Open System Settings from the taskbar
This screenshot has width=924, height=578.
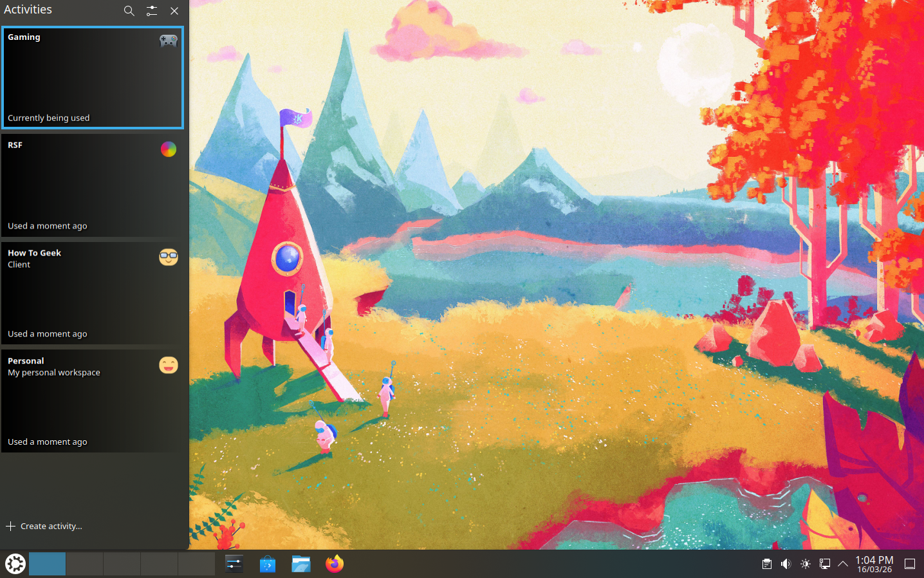click(234, 564)
